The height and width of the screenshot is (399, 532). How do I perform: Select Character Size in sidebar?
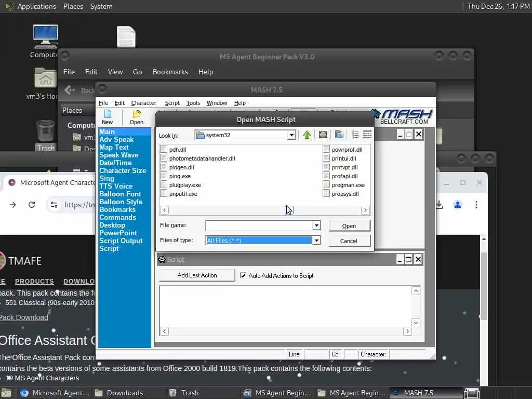tap(123, 170)
